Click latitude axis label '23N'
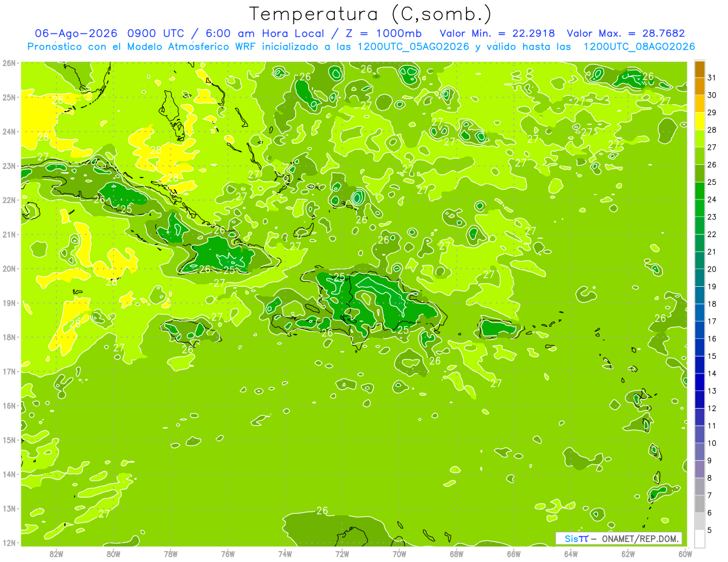This screenshot has width=728, height=562. tap(10, 166)
